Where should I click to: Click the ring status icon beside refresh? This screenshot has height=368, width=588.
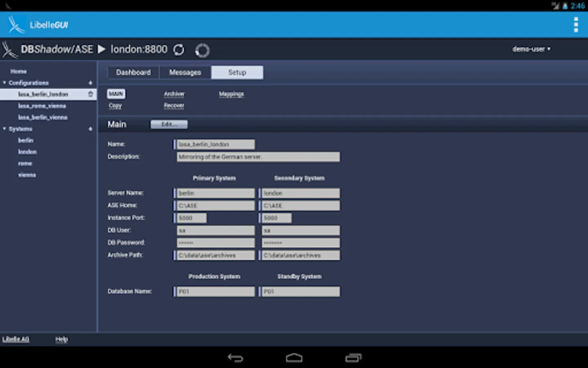(x=202, y=50)
